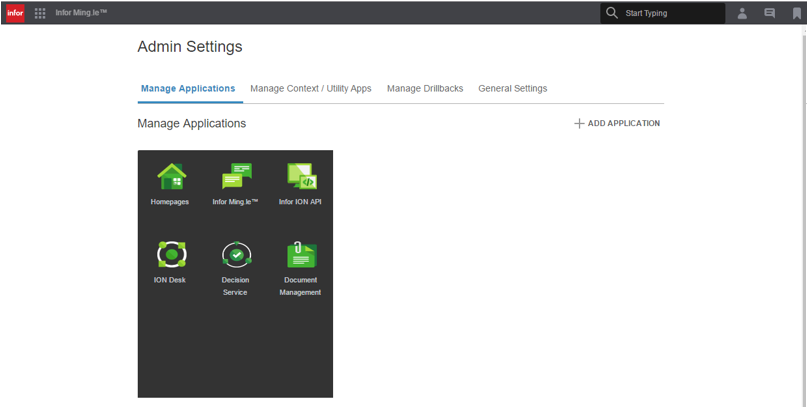The height and width of the screenshot is (407, 807).
Task: Open the General Settings tab
Action: [512, 89]
